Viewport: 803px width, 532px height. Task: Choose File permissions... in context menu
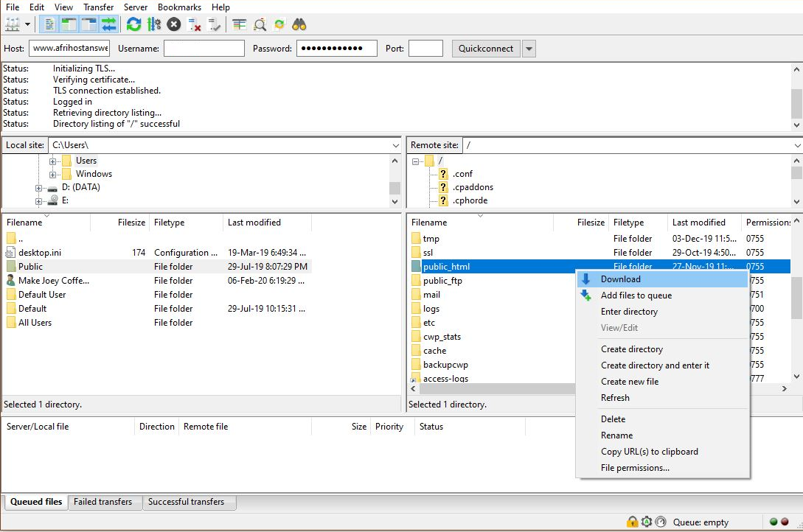[x=635, y=468]
